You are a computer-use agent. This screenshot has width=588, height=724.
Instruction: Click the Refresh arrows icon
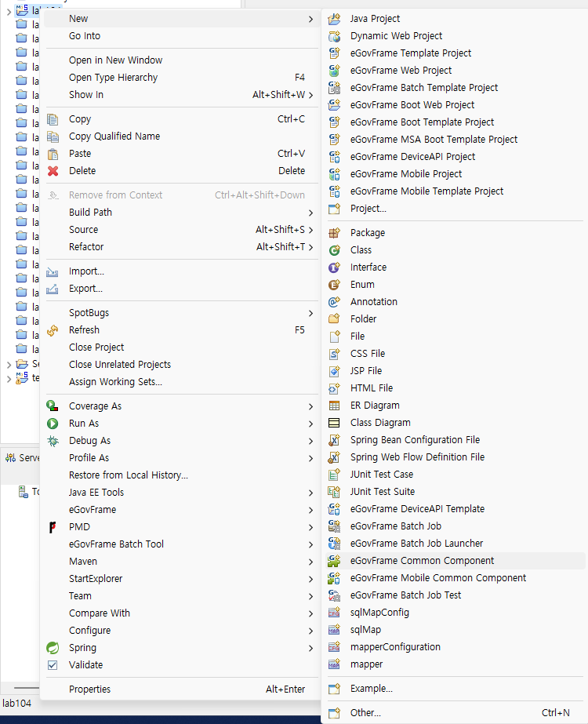tap(53, 330)
